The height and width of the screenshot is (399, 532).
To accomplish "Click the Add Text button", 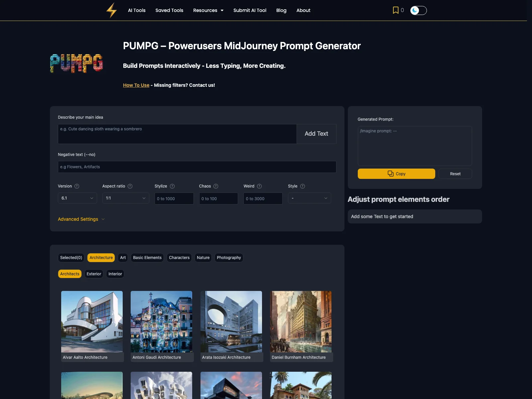I will [x=316, y=134].
